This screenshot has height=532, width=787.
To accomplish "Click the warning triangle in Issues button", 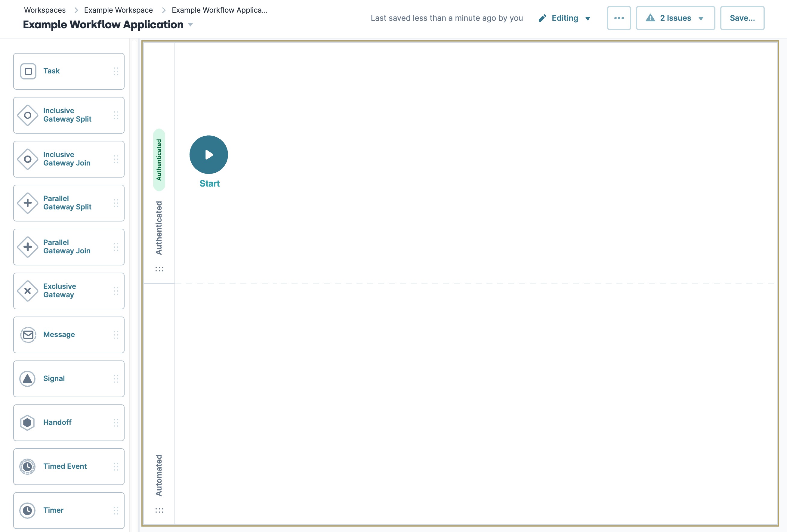I will [x=650, y=18].
